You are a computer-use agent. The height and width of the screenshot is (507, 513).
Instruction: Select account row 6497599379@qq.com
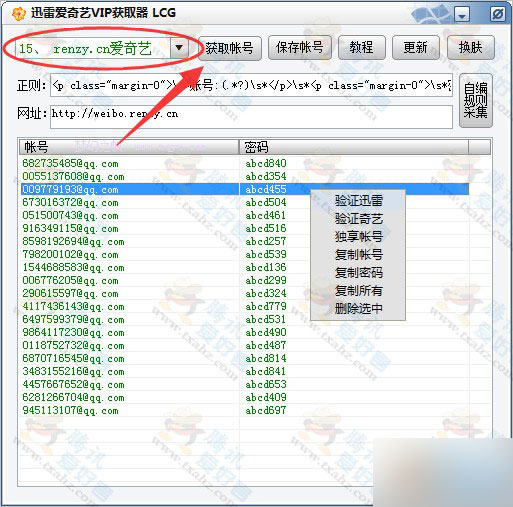pyautogui.click(x=73, y=319)
